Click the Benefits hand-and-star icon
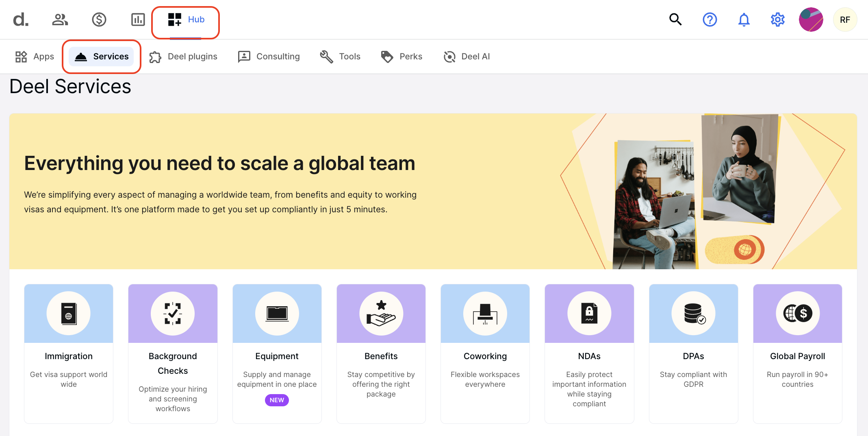868x436 pixels. click(x=381, y=314)
